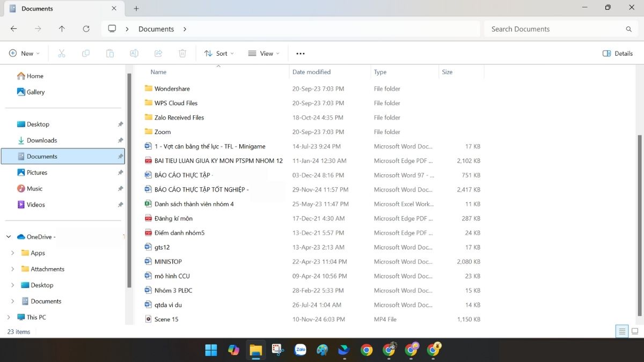Click the file list vertical scrollbar

click(x=640, y=225)
